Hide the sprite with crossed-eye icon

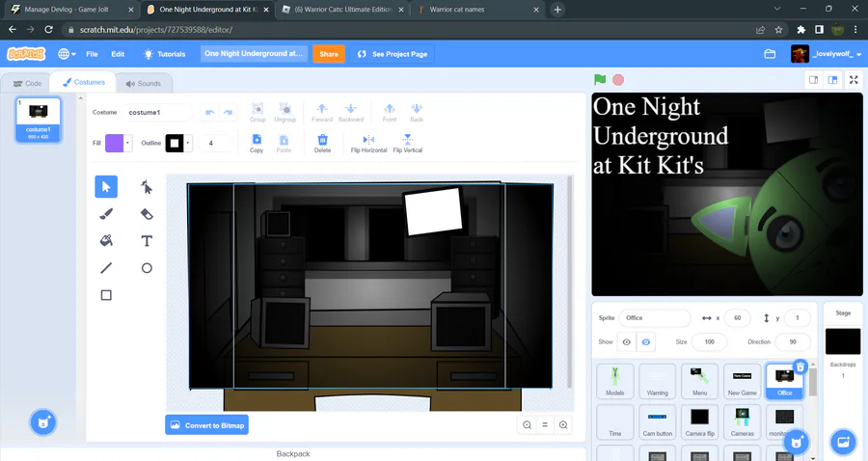(x=646, y=342)
